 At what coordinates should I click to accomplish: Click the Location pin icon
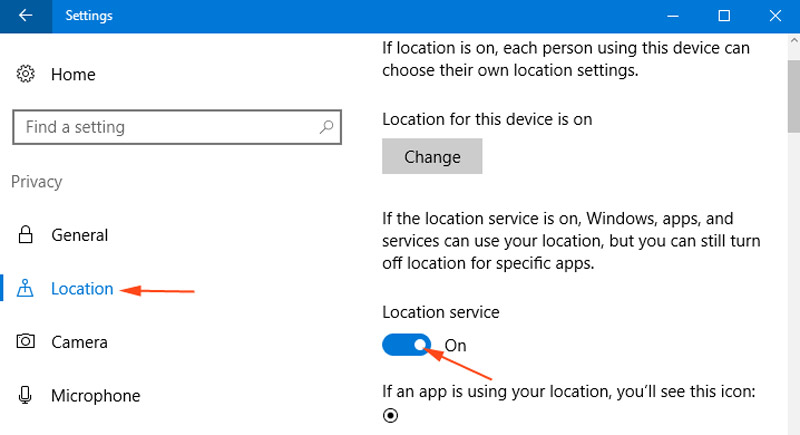point(26,289)
